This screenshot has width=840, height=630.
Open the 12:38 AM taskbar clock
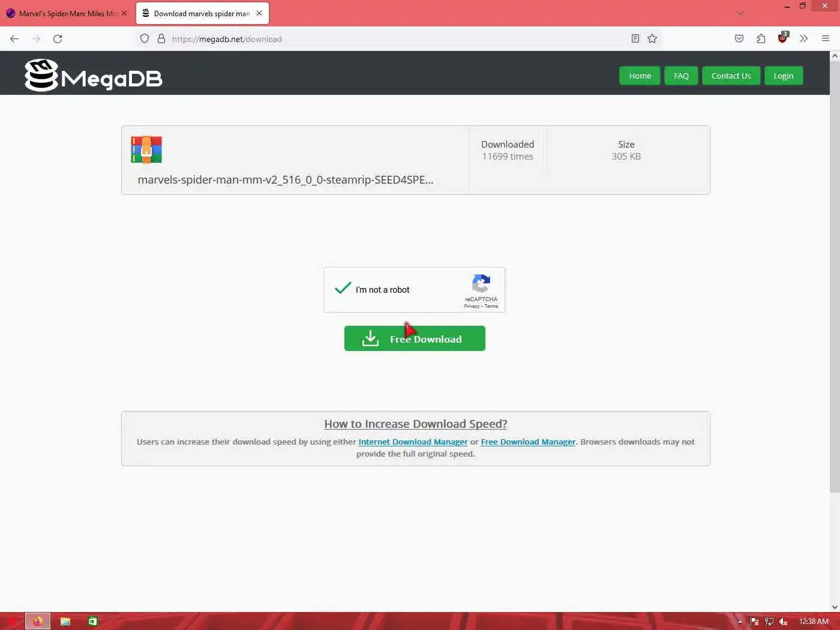[814, 622]
